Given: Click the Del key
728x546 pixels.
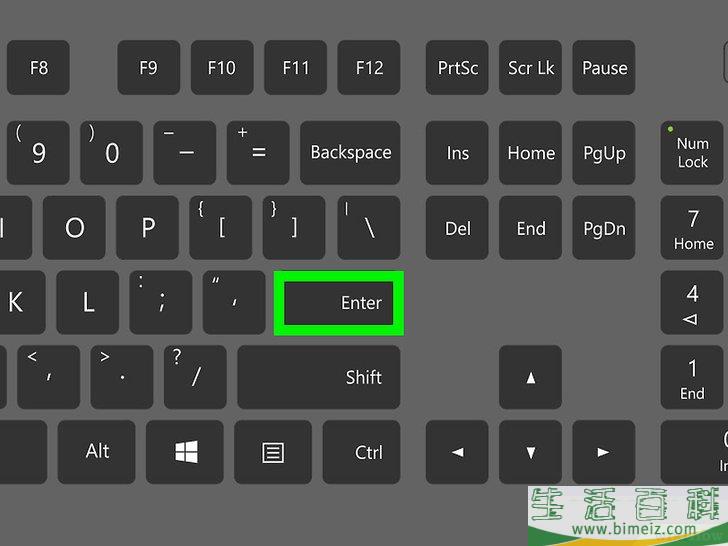Looking at the screenshot, I should [457, 228].
